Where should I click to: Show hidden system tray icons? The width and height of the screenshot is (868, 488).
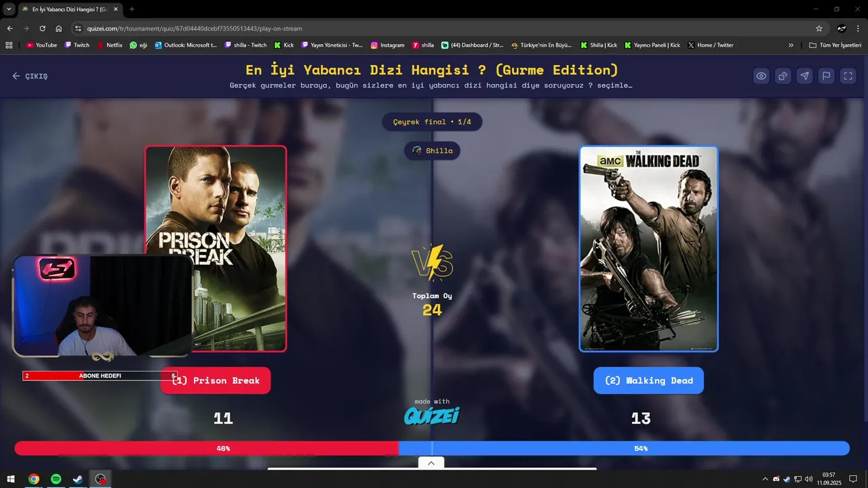pyautogui.click(x=766, y=479)
